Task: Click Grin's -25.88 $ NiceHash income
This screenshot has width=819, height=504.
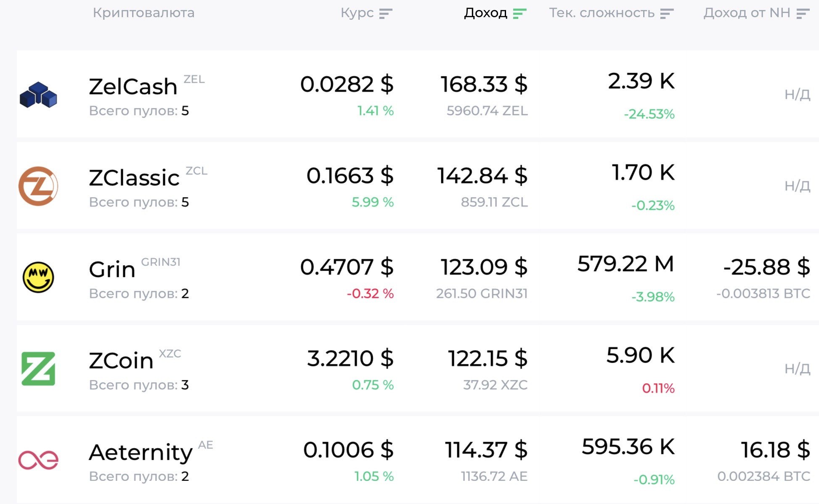Action: [x=766, y=267]
